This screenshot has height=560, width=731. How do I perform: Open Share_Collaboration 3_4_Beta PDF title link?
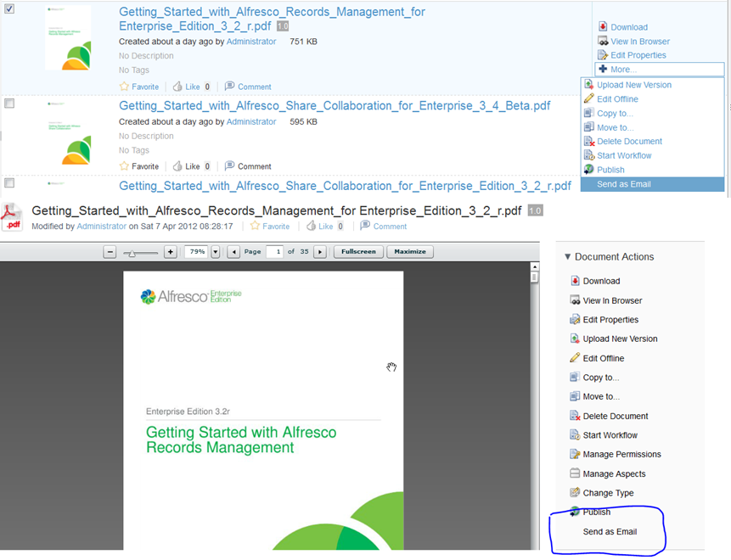pyautogui.click(x=335, y=106)
